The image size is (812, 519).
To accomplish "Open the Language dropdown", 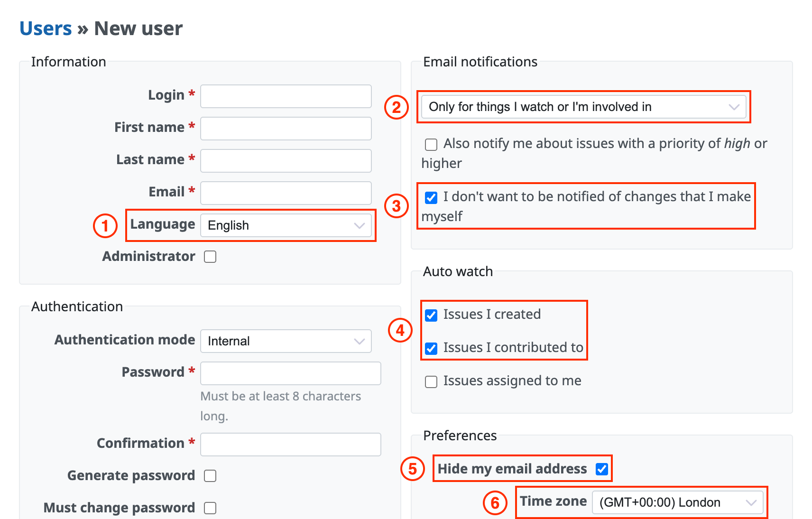I will click(286, 225).
